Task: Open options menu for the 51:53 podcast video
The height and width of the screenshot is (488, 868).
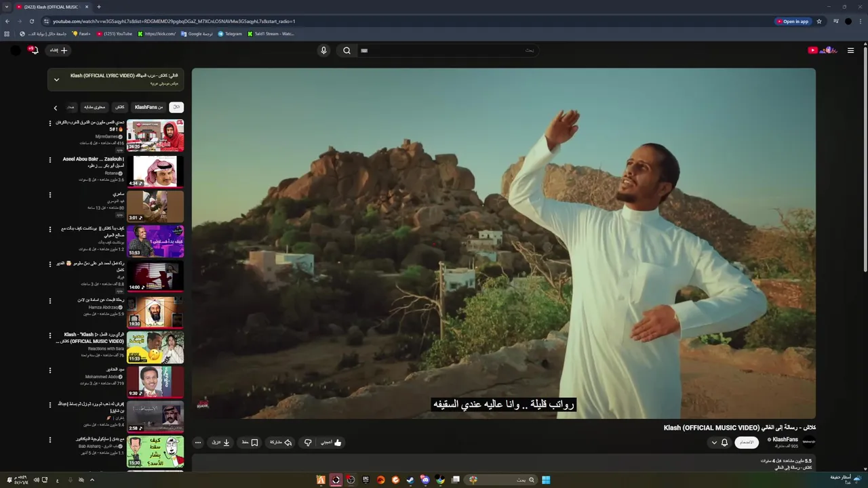Action: coord(50,230)
